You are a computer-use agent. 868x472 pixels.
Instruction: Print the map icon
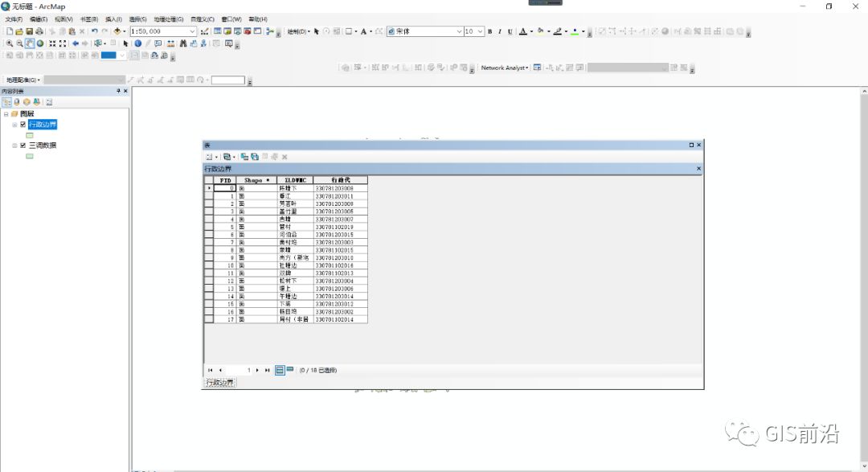[39, 31]
